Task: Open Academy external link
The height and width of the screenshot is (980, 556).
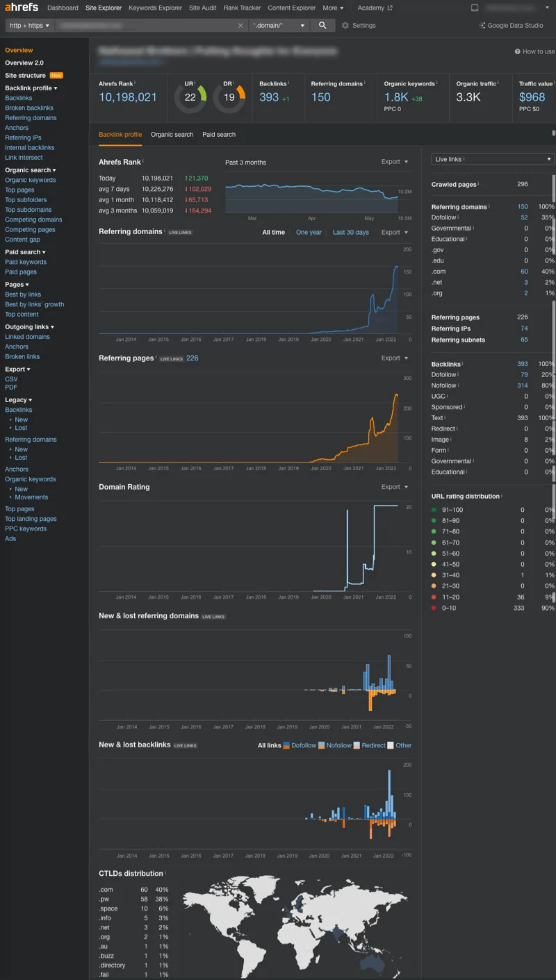Action: (x=375, y=8)
